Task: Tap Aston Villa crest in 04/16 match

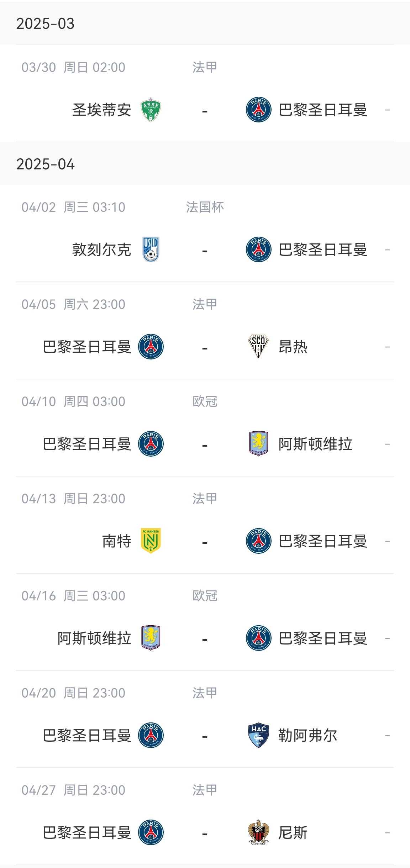Action: click(x=151, y=638)
